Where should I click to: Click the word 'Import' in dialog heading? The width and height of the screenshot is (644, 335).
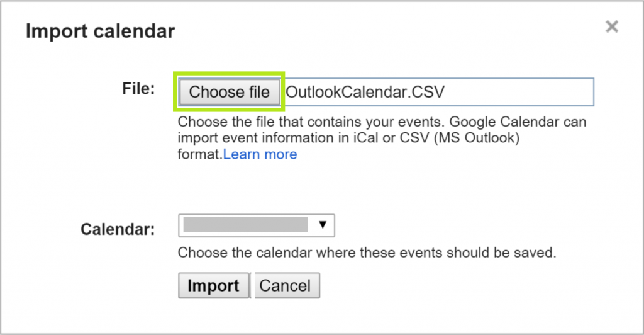(53, 30)
